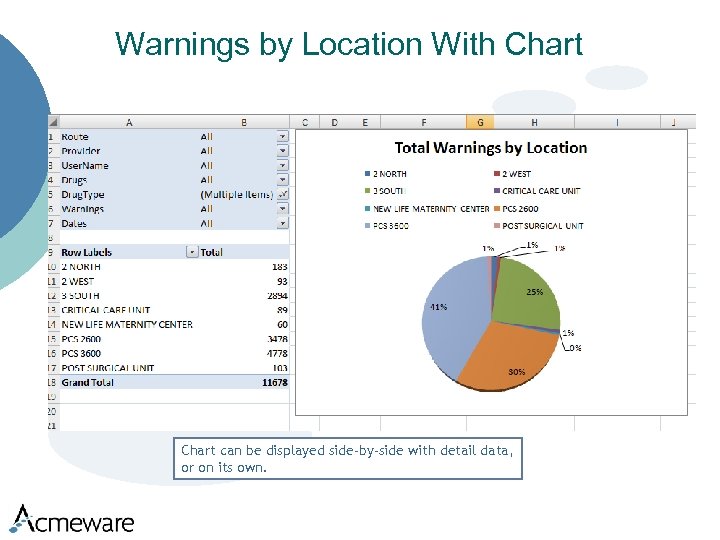
Task: Open the Warnings filter dropdown
Action: tap(282, 208)
